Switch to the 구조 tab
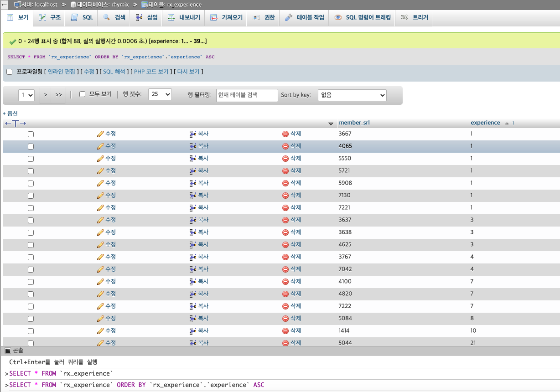This screenshot has width=560, height=392. (50, 17)
